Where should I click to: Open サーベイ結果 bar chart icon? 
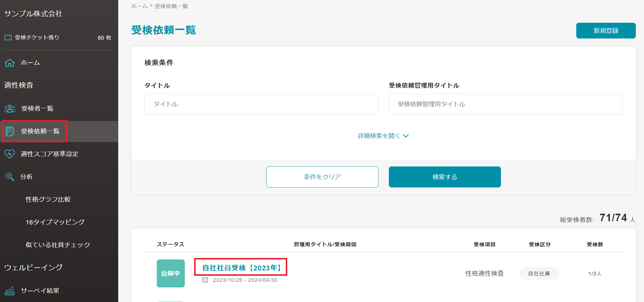(x=10, y=291)
